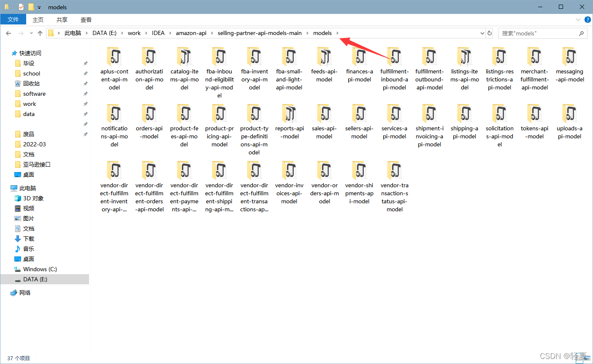This screenshot has width=593, height=364.
Task: Select the vendor-orders-api-model folder
Action: pyautogui.click(x=325, y=182)
